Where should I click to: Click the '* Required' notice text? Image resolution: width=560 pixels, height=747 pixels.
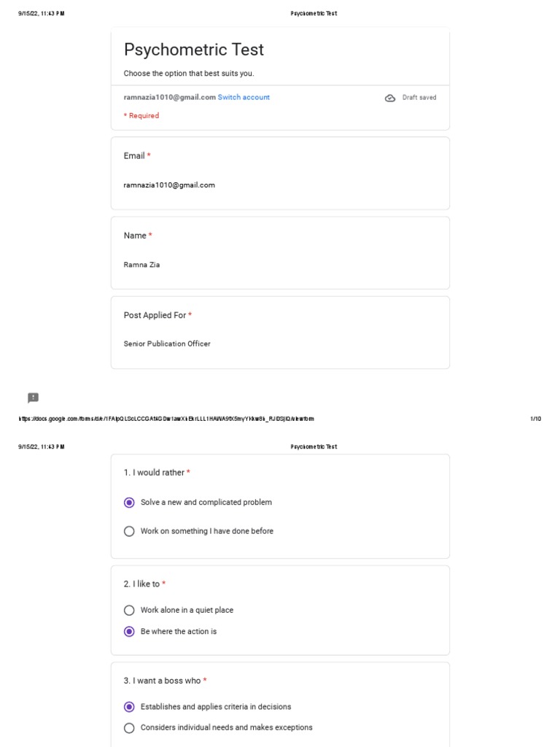141,116
